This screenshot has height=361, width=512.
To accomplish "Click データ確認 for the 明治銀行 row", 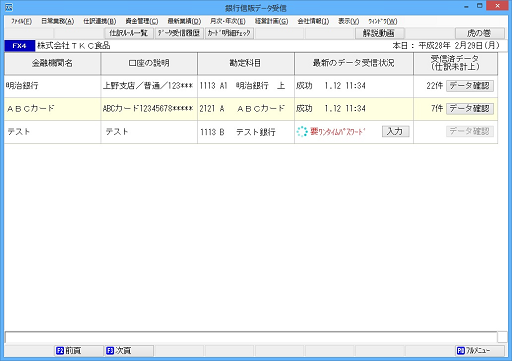I will coord(470,86).
